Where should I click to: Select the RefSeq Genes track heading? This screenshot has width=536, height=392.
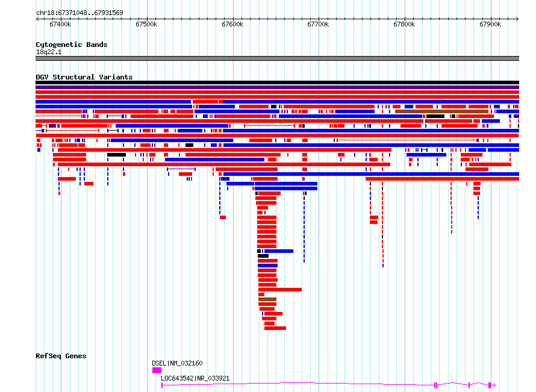(61, 356)
